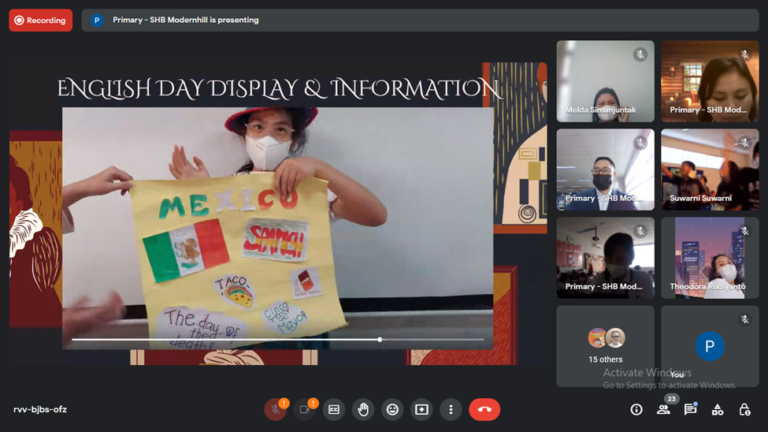
Task: Select Suwarni Suwarni's video tile
Action: click(709, 169)
